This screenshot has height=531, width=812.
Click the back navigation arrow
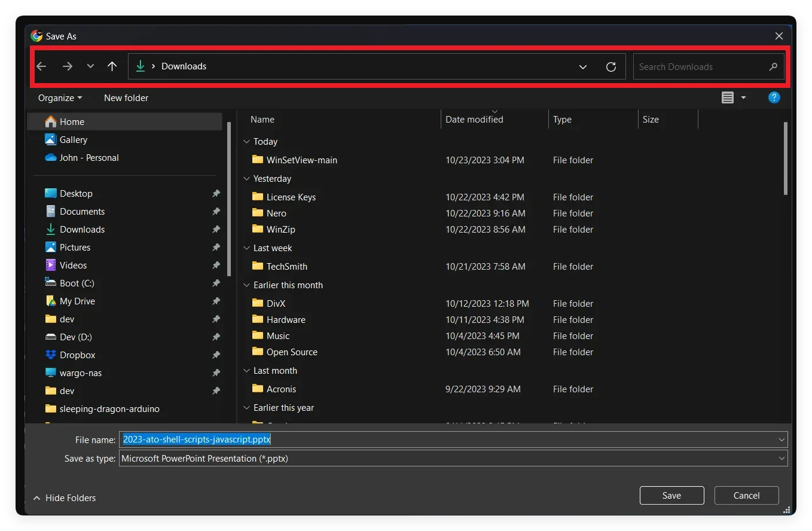point(41,66)
